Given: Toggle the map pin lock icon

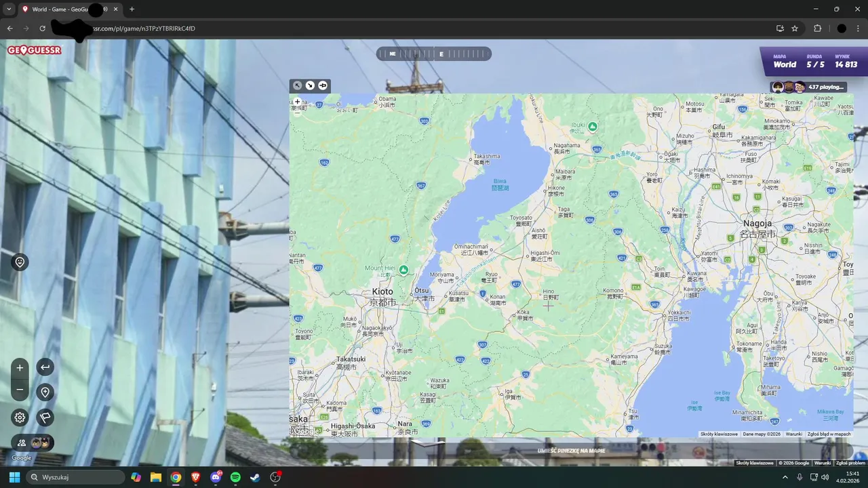Looking at the screenshot, I should tap(323, 85).
